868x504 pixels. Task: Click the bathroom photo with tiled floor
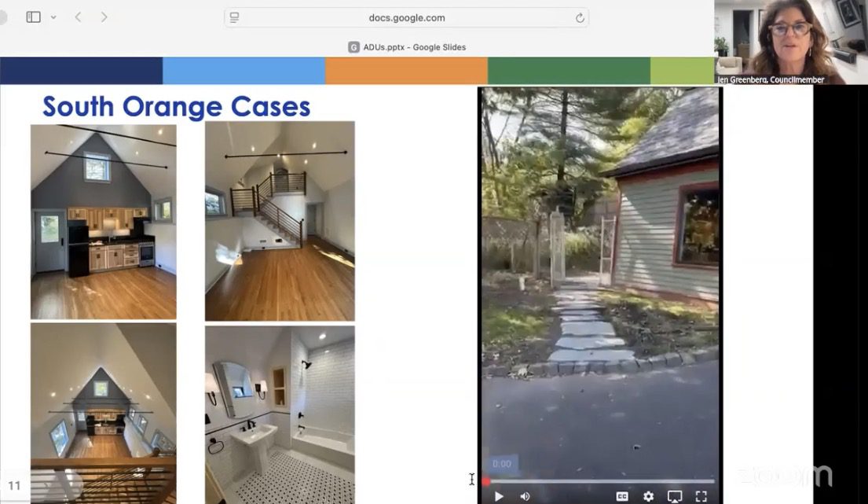click(280, 414)
